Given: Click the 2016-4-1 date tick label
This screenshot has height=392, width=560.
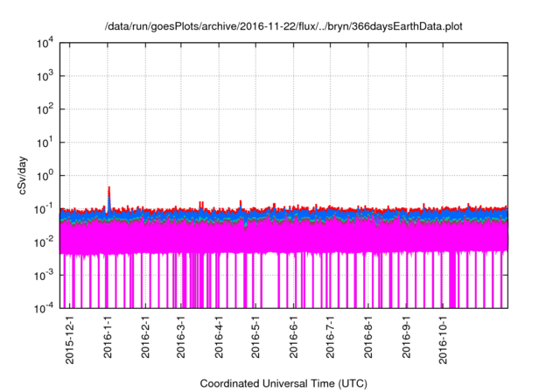Looking at the screenshot, I should click(x=218, y=337).
